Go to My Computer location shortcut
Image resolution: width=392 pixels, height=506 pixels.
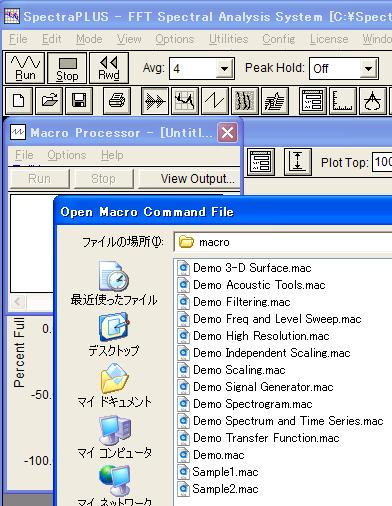(114, 437)
